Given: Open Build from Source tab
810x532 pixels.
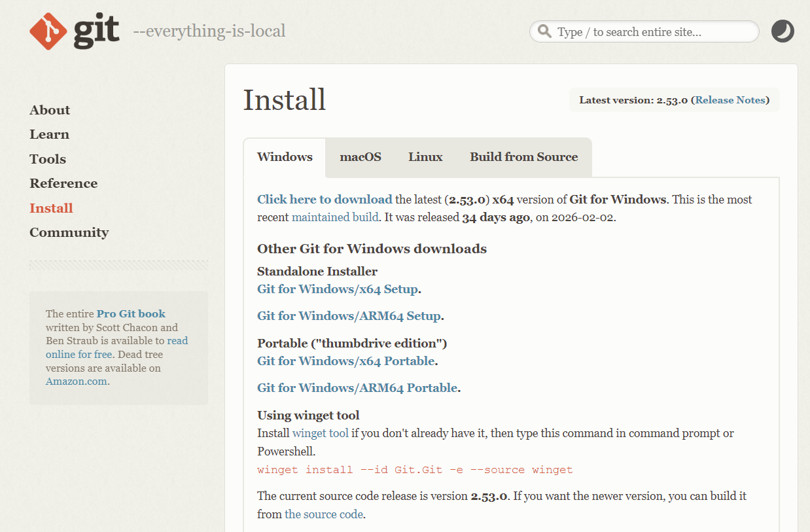Looking at the screenshot, I should coord(523,157).
